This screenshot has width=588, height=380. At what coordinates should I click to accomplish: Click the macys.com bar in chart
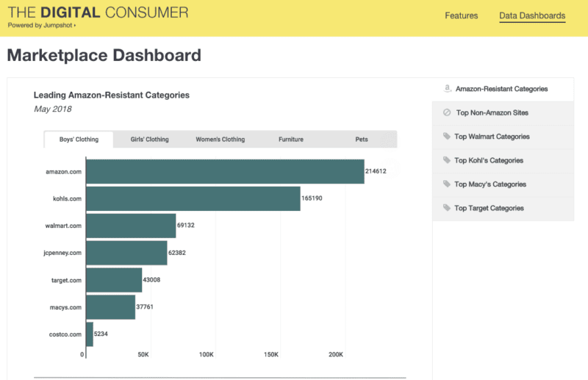coord(111,306)
